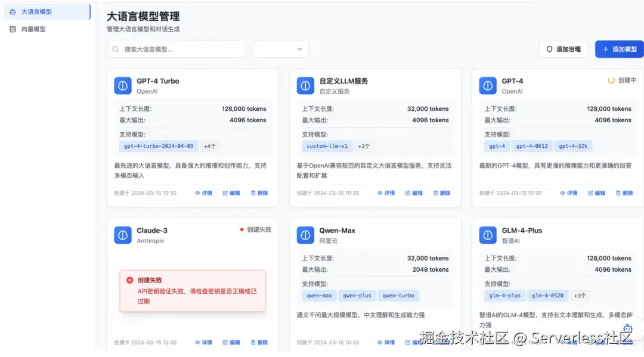This screenshot has width=644, height=357.
Task: Click 删除 on the Claude-3 card
Action: coord(259,342)
